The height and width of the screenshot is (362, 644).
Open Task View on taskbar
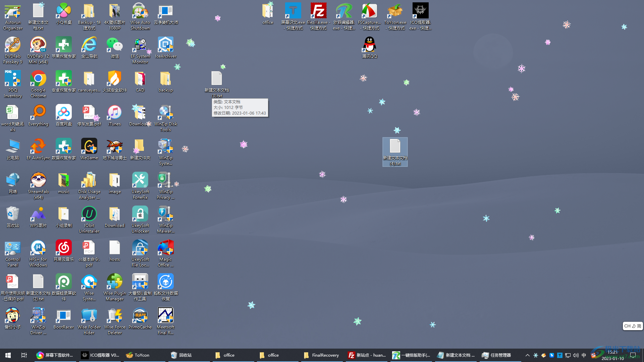point(24,355)
